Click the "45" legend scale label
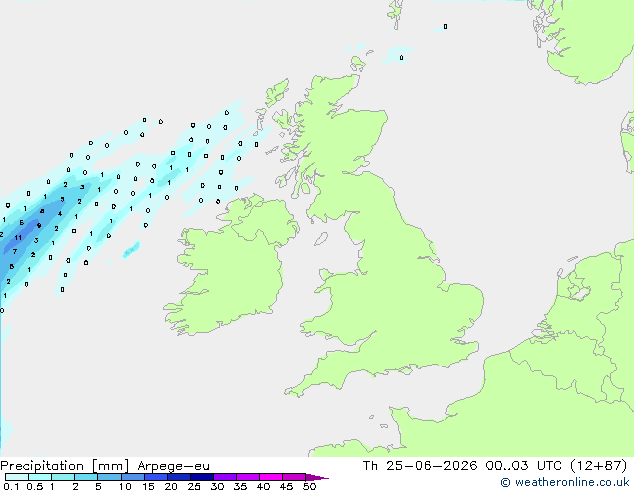Viewport: 634px width, 490px height. click(x=286, y=486)
